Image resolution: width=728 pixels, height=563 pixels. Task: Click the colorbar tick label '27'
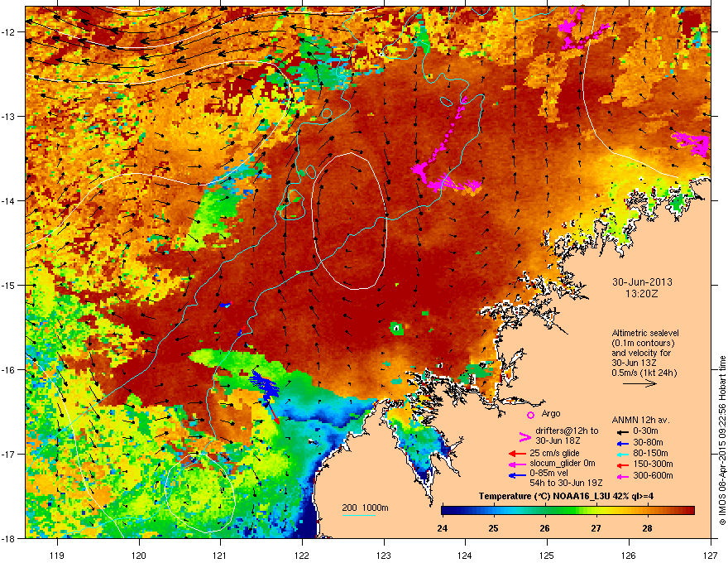[596, 528]
